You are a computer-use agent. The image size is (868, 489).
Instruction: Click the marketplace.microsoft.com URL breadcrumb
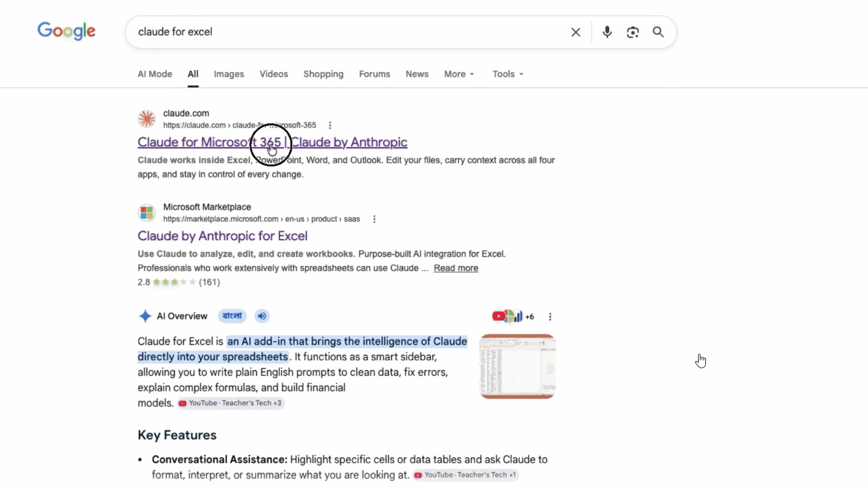[261, 219]
